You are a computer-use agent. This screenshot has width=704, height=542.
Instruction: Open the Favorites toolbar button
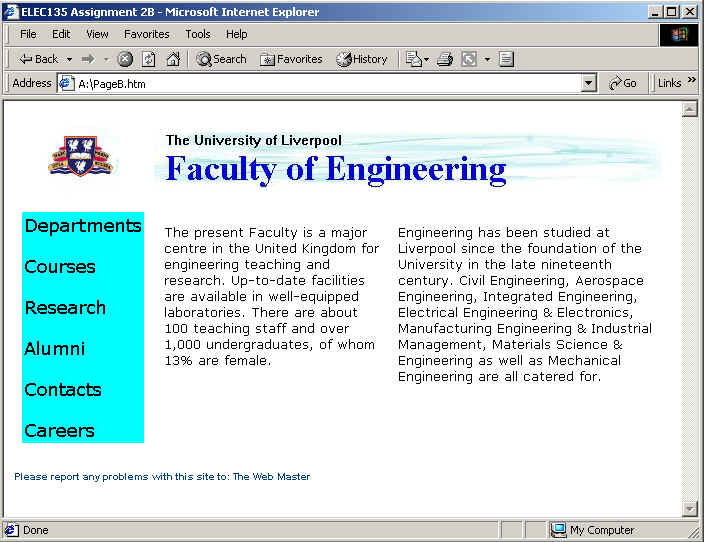[291, 59]
